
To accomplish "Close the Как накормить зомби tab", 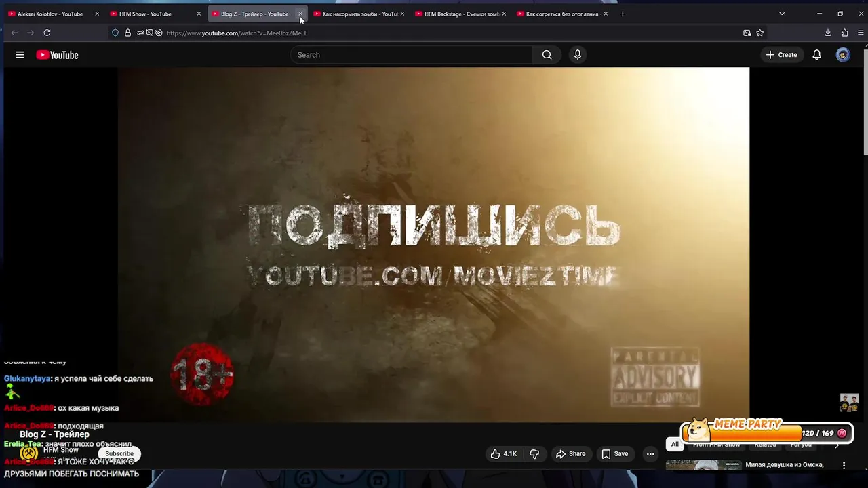I will 402,14.
